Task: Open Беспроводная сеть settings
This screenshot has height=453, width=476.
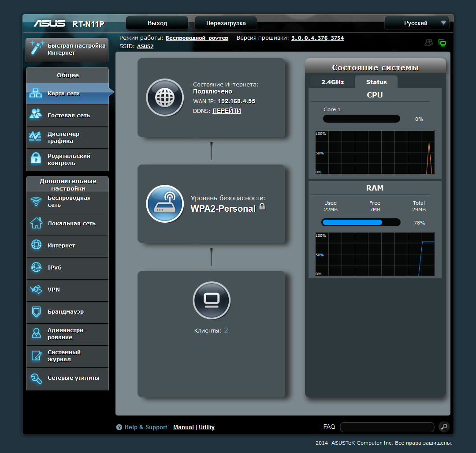Action: point(67,202)
